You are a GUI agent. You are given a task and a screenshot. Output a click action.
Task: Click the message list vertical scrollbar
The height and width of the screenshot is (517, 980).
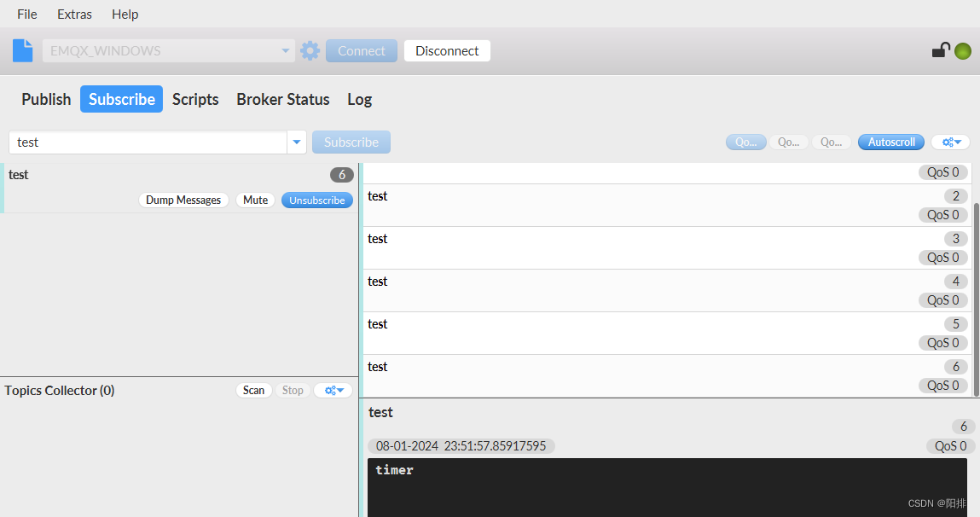977,299
